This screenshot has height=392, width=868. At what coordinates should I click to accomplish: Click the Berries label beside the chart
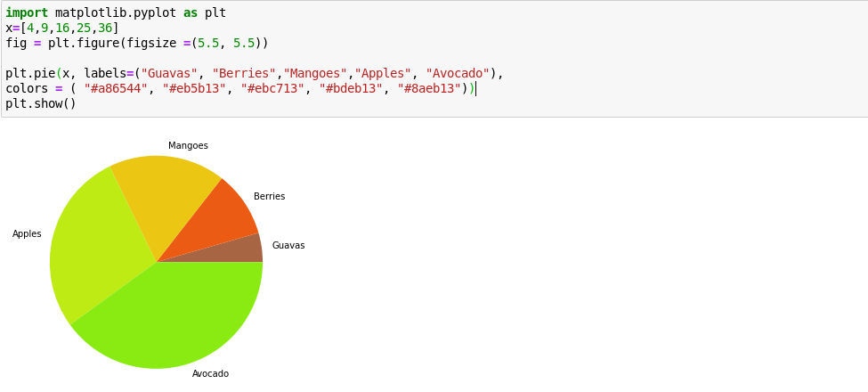click(x=269, y=197)
